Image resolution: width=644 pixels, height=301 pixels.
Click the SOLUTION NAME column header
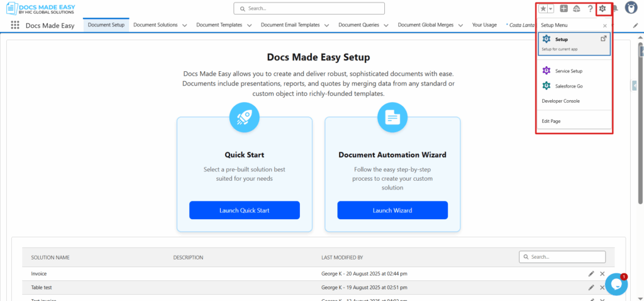click(50, 258)
